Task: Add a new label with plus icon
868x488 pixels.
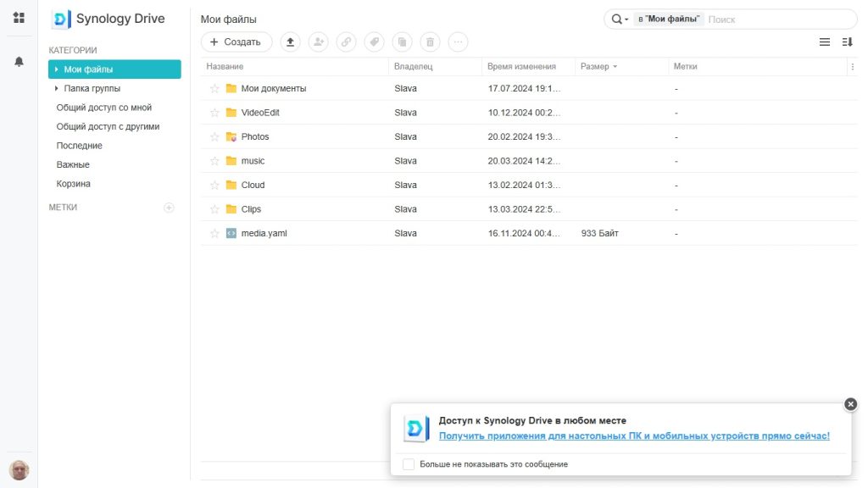Action: click(169, 208)
